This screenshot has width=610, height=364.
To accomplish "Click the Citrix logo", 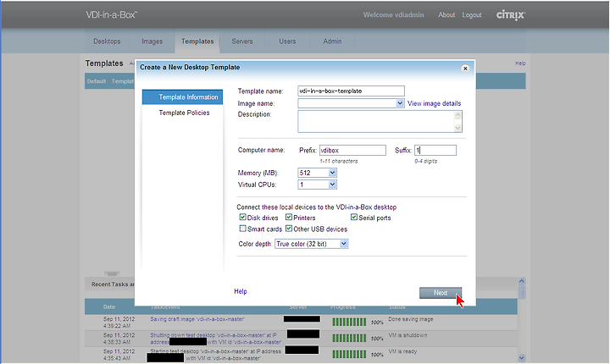I will tap(510, 15).
